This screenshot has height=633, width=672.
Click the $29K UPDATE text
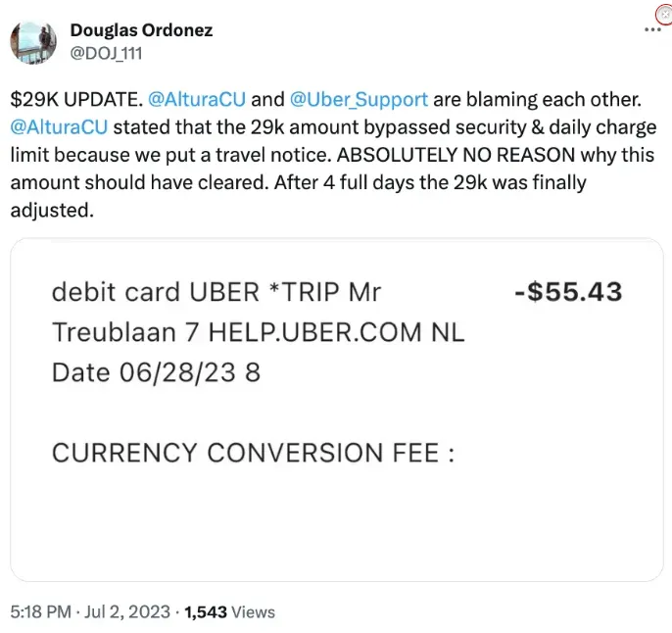coord(74,99)
